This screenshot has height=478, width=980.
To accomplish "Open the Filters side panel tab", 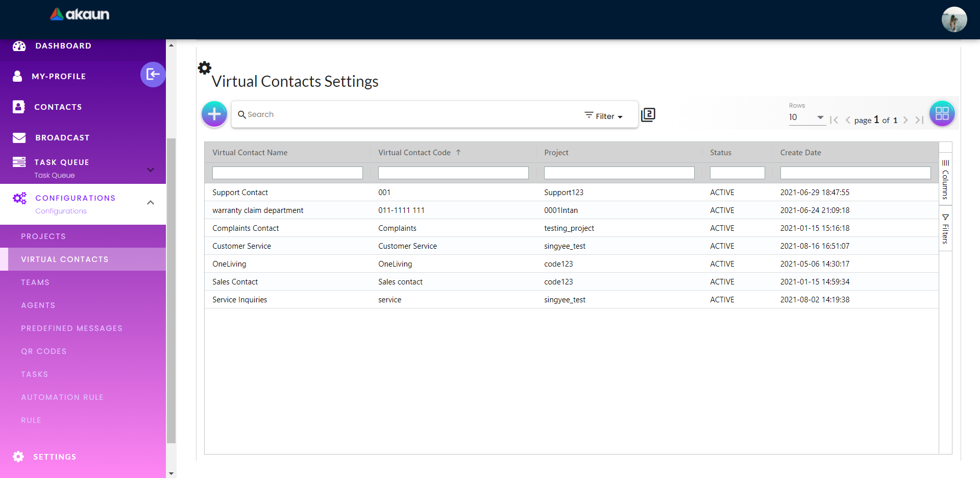I will point(945,229).
